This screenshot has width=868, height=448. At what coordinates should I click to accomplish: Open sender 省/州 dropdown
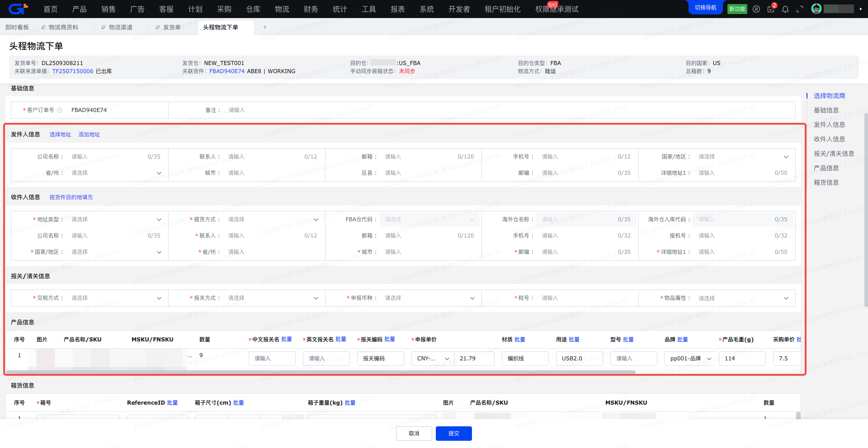[116, 173]
